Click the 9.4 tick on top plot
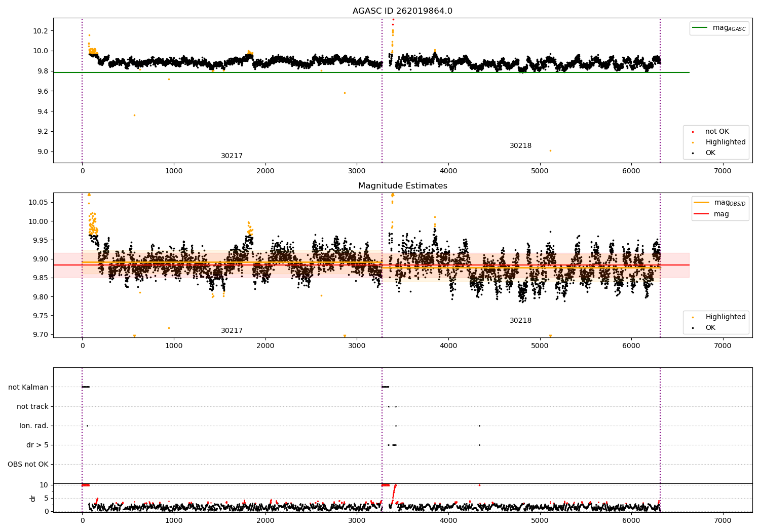 tap(44, 111)
